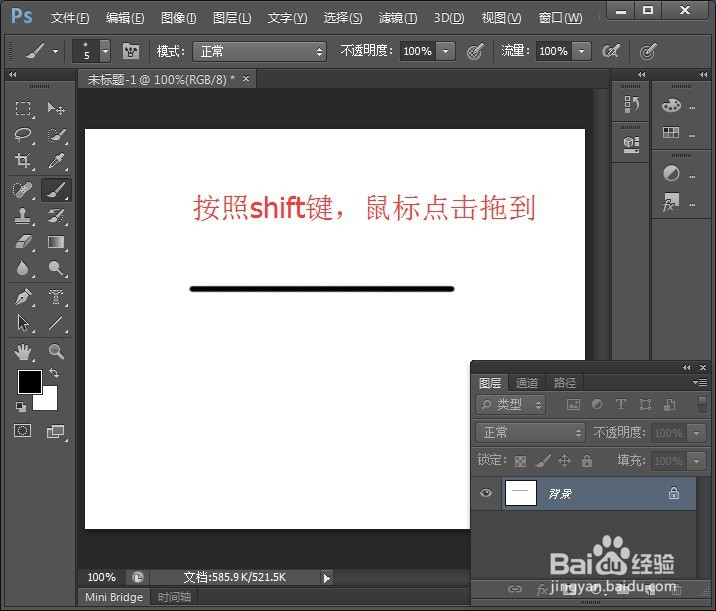
Task: Open the 不透明度 opacity dropdown in options bar
Action: coord(445,51)
